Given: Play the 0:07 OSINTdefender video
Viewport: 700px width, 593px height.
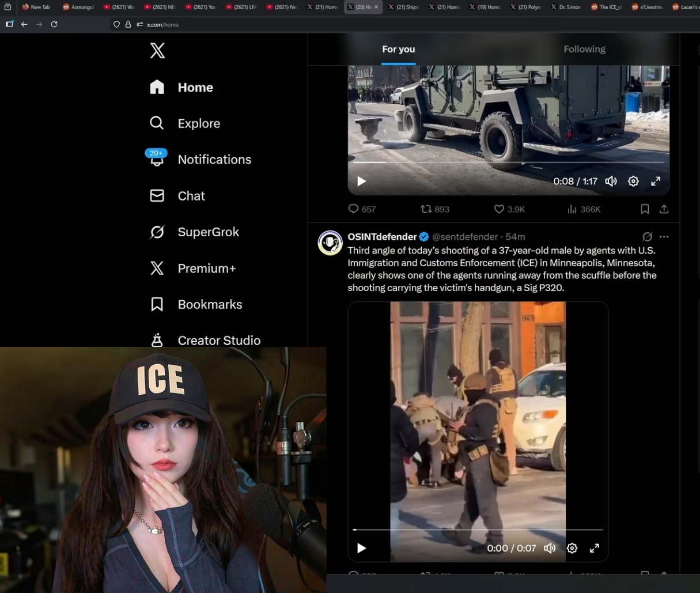Looking at the screenshot, I should tap(361, 548).
